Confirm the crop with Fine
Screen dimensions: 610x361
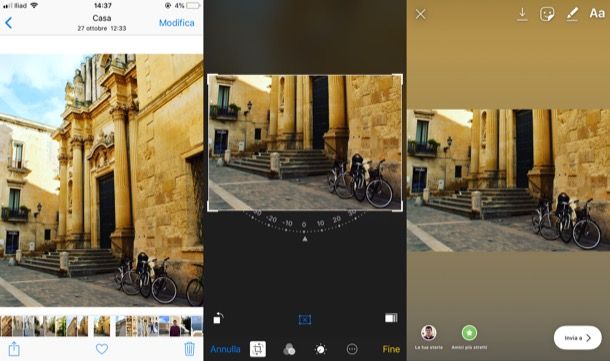[391, 349]
